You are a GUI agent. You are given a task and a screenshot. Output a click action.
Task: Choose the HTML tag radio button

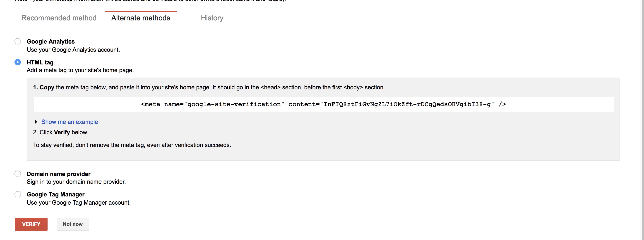[x=18, y=62]
